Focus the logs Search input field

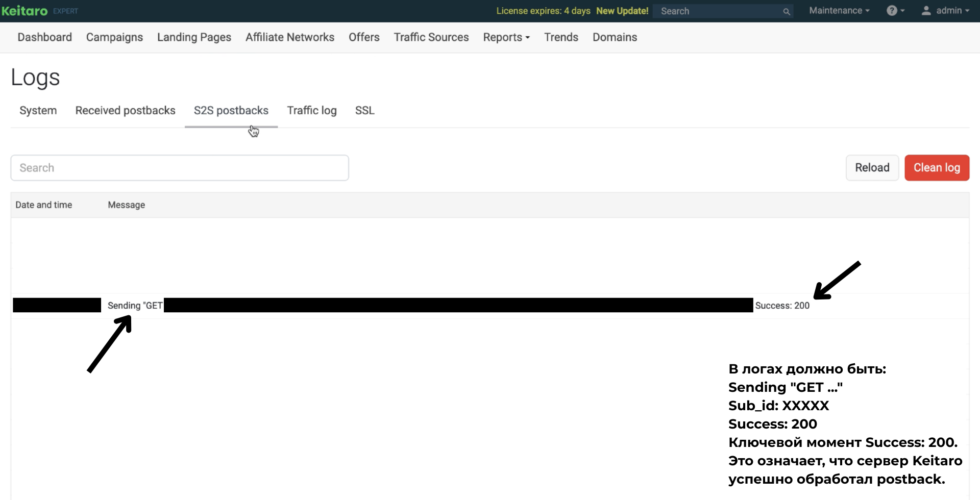tap(180, 168)
